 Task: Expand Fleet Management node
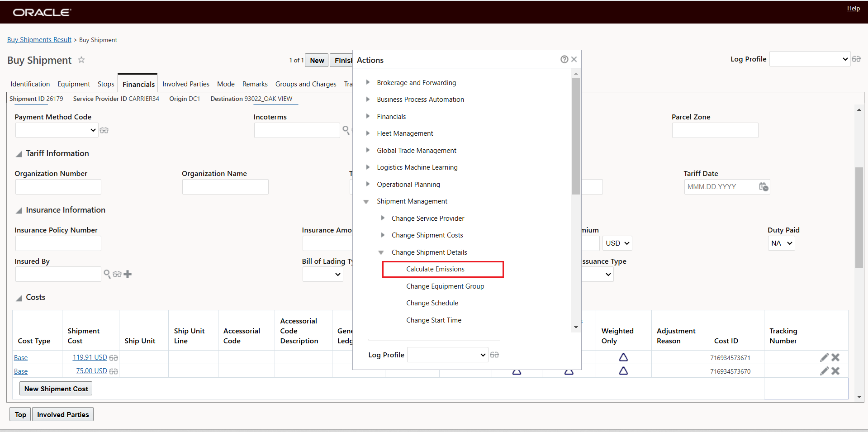368,133
